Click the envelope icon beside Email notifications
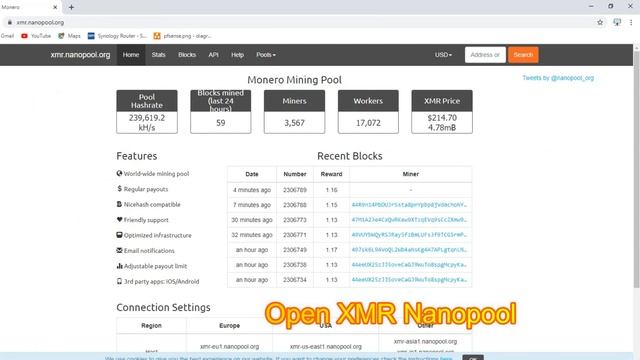Image resolution: width=640 pixels, height=360 pixels. coord(119,250)
